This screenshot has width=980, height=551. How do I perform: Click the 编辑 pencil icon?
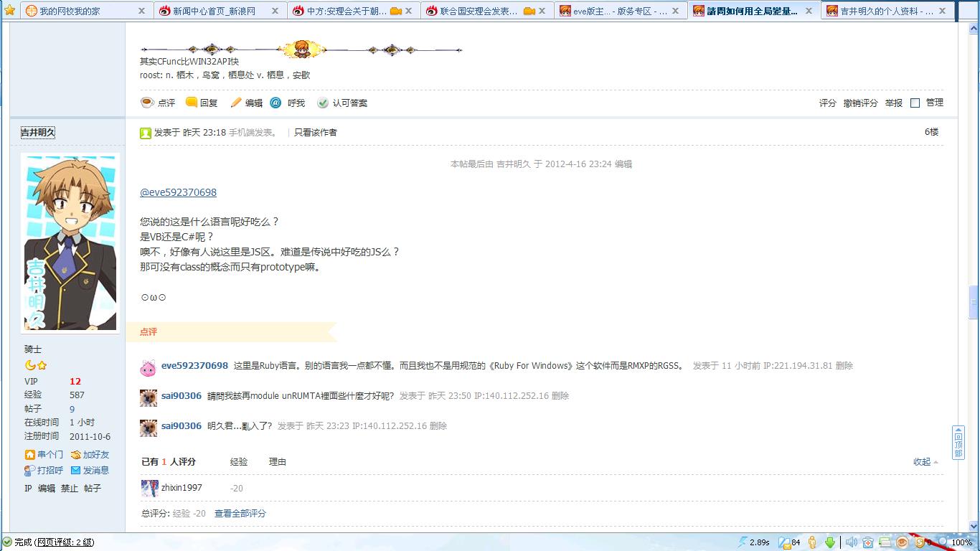tap(236, 103)
